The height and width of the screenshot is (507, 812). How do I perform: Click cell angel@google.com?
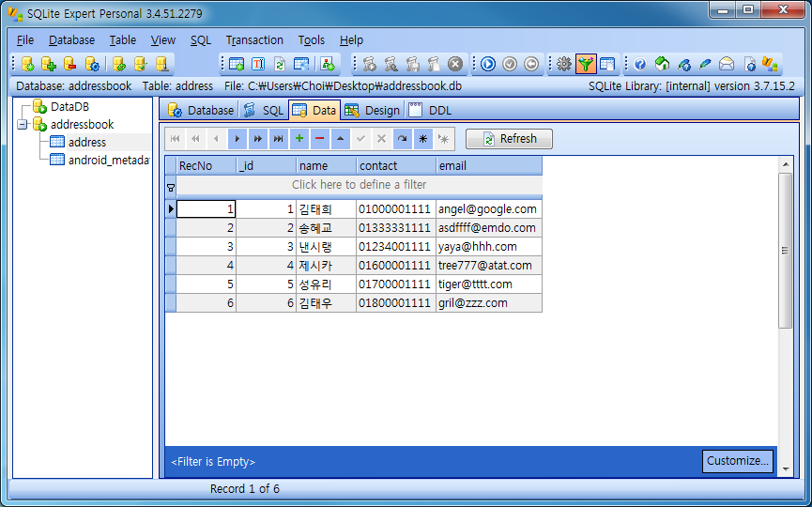click(x=489, y=209)
